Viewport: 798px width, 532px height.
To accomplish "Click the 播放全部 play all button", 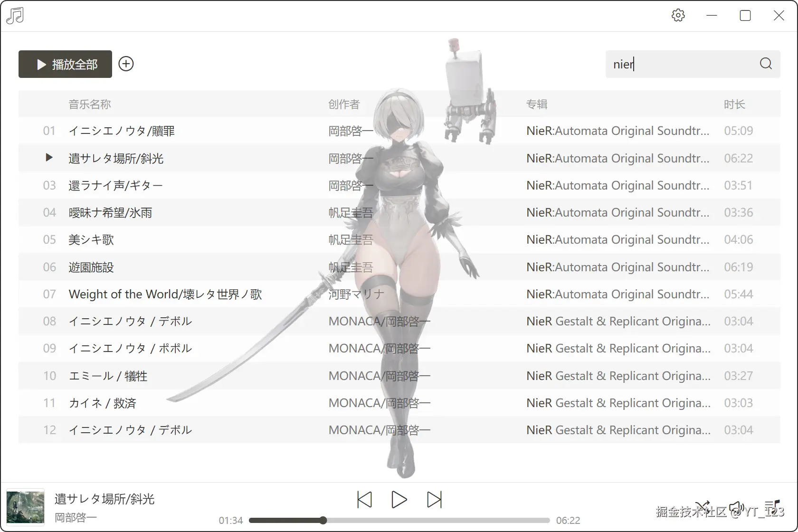I will (x=65, y=64).
